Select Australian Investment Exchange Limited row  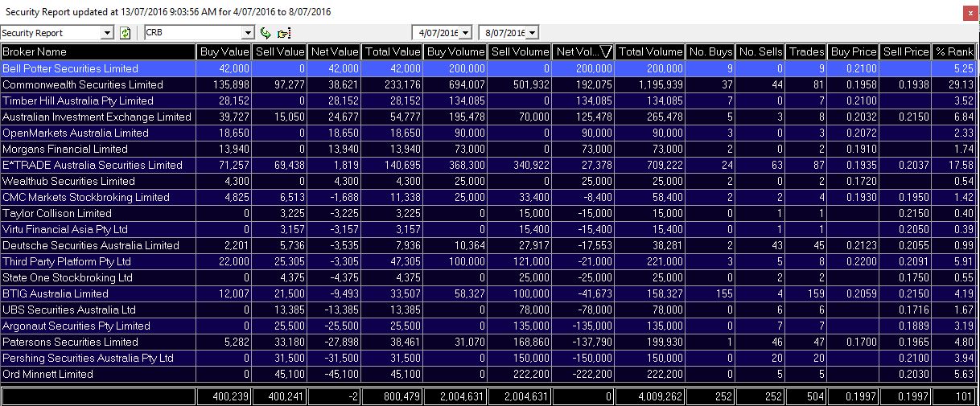(489, 117)
